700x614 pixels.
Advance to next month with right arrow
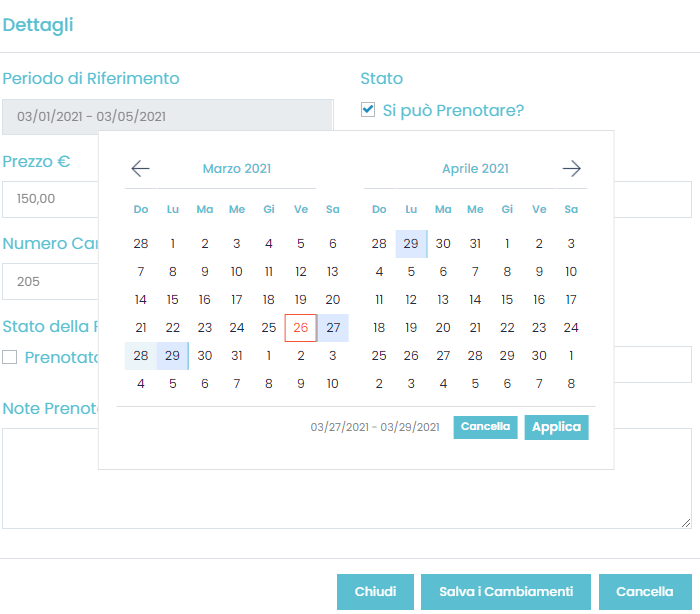click(571, 169)
